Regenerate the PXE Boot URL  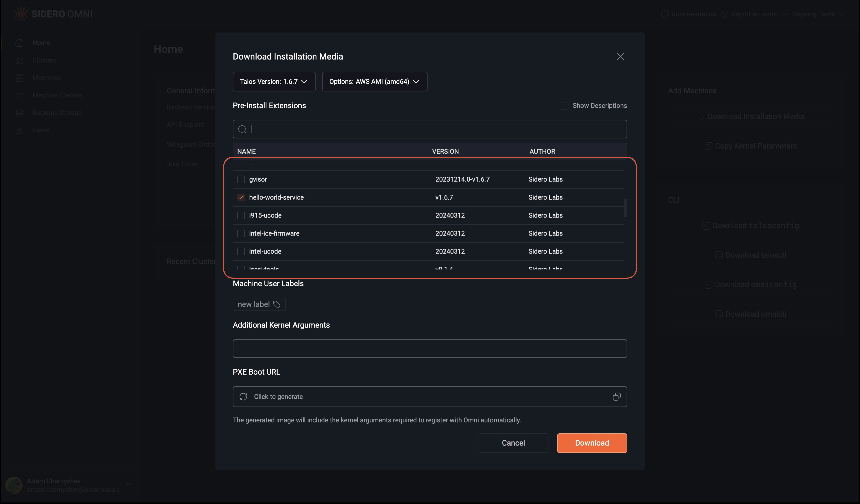[243, 397]
